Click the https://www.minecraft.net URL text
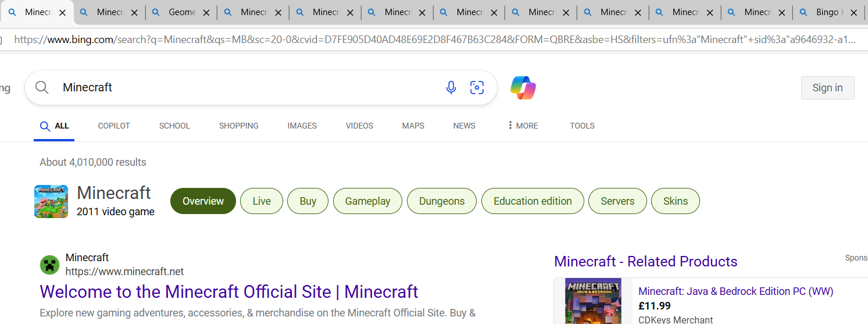This screenshot has width=868, height=324. tap(124, 272)
